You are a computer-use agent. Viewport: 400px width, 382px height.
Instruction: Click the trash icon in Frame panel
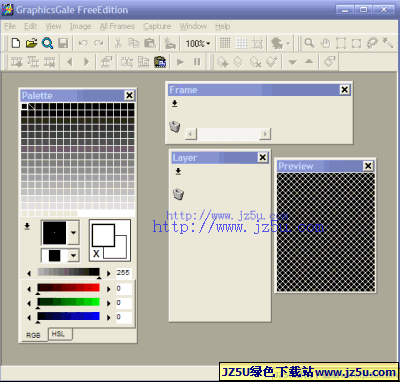pos(175,127)
